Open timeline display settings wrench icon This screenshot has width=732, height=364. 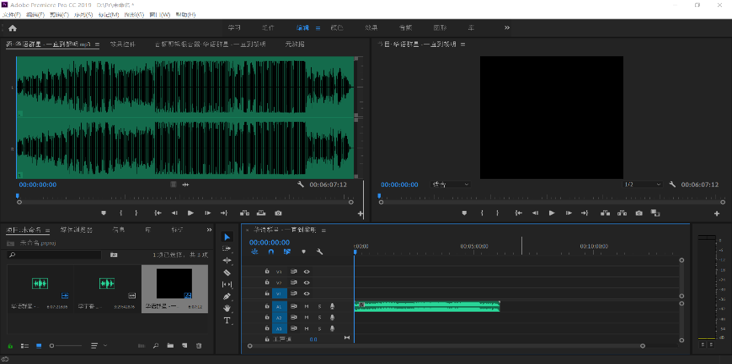coord(320,252)
